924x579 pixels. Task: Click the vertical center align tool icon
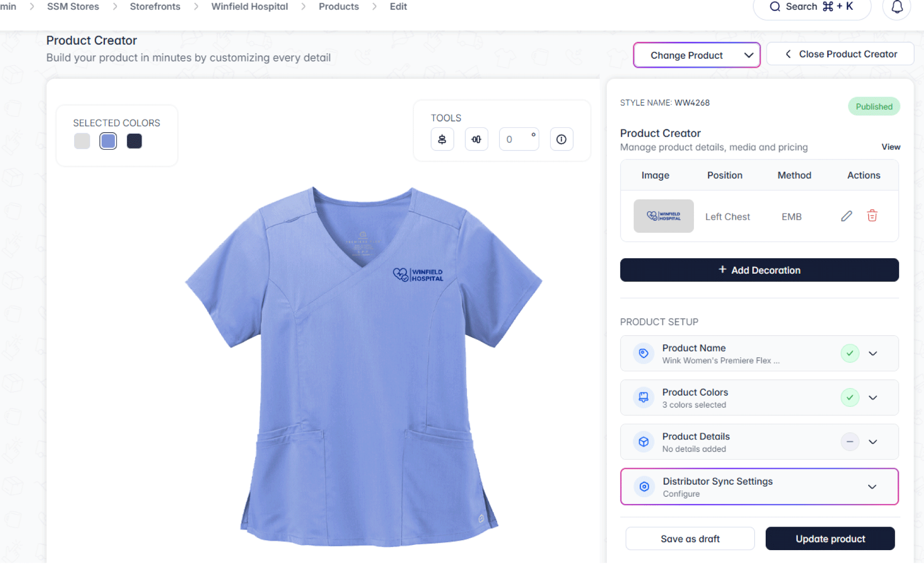pos(442,139)
